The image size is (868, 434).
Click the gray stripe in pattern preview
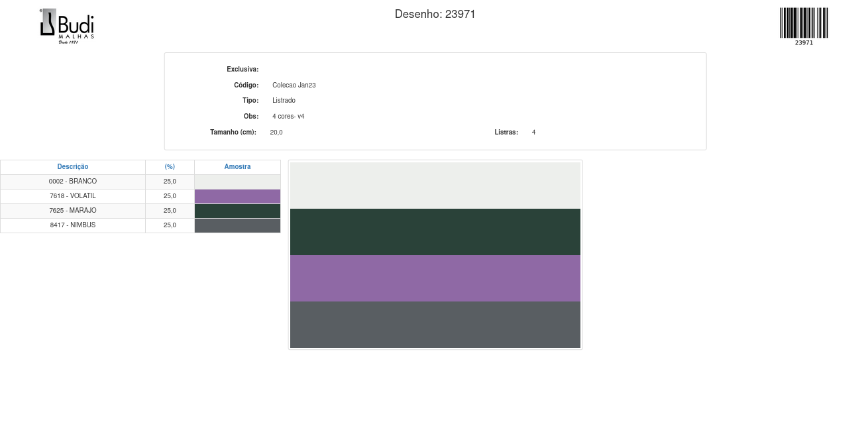pos(435,325)
